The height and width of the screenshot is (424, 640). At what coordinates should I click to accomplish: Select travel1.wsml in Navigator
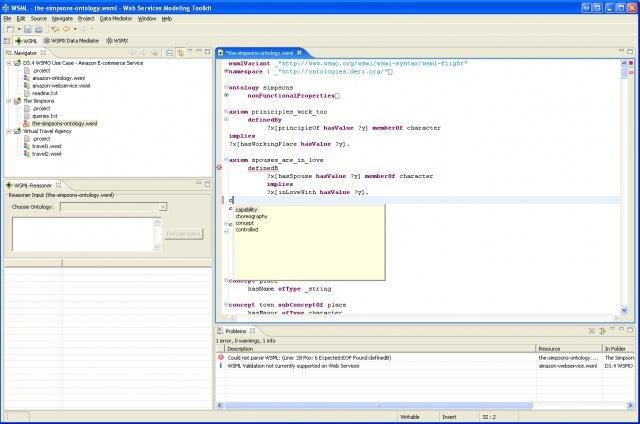point(47,146)
